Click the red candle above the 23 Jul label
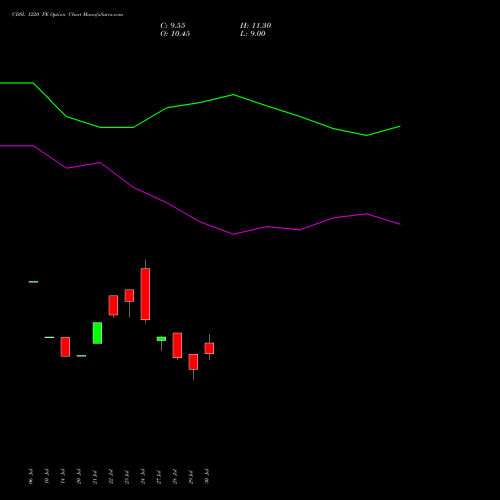Viewport: 500px width, 500px height. [129, 295]
